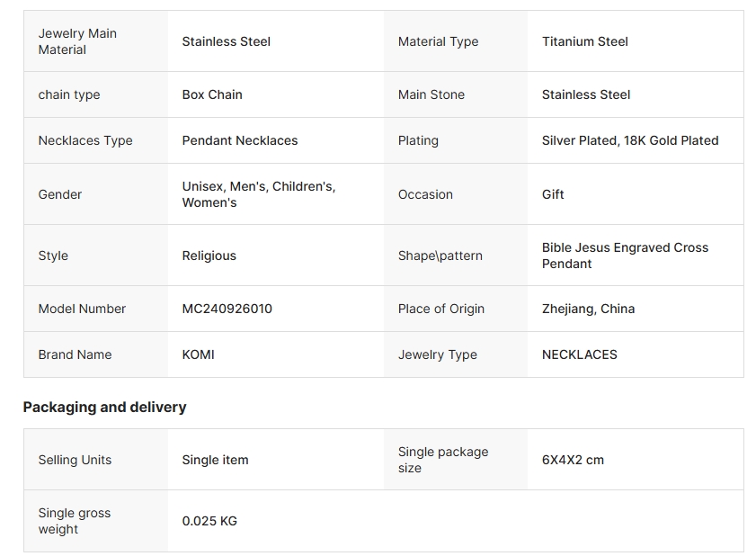Click the Gift occasion value
756x556 pixels.
coord(553,194)
